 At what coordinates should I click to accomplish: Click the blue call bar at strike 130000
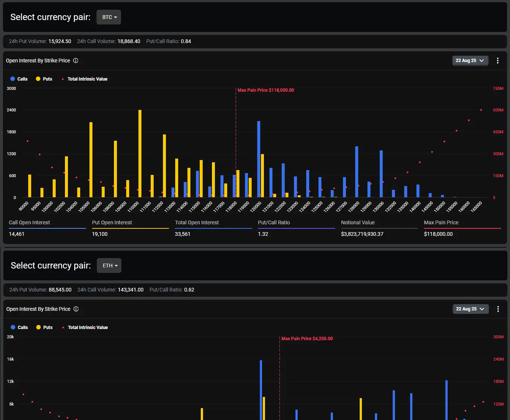[381, 174]
